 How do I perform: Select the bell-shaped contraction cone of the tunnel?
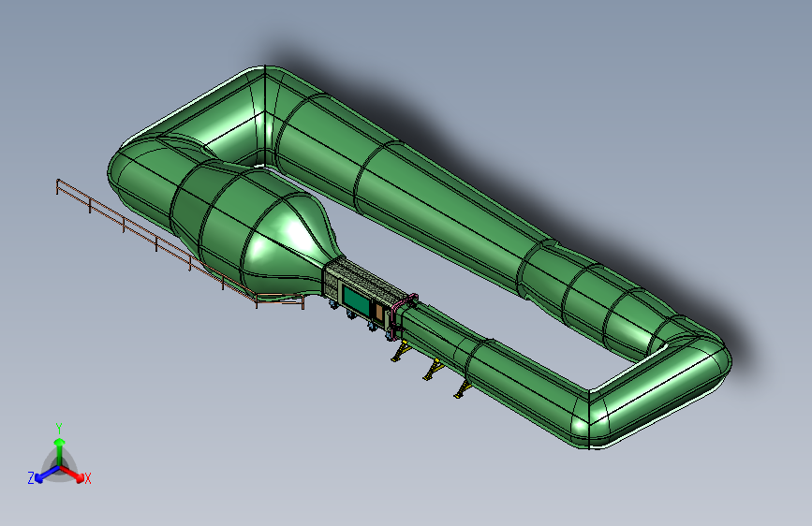(290, 243)
